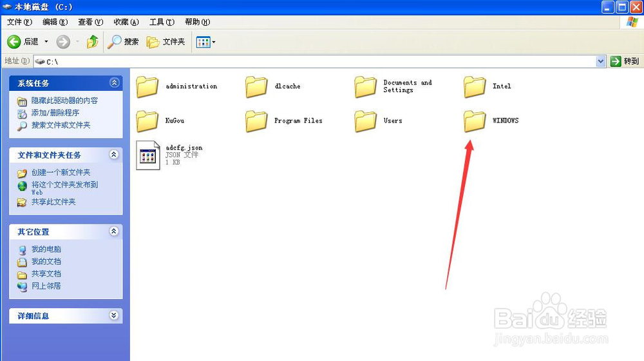Open the Back button history dropdown arrow
644x361 pixels.
pos(46,41)
